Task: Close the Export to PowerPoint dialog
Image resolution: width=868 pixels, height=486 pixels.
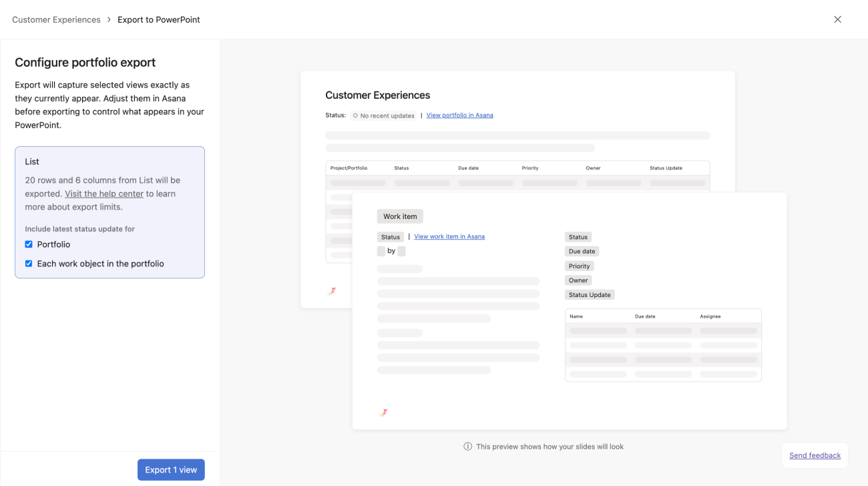Action: tap(838, 19)
